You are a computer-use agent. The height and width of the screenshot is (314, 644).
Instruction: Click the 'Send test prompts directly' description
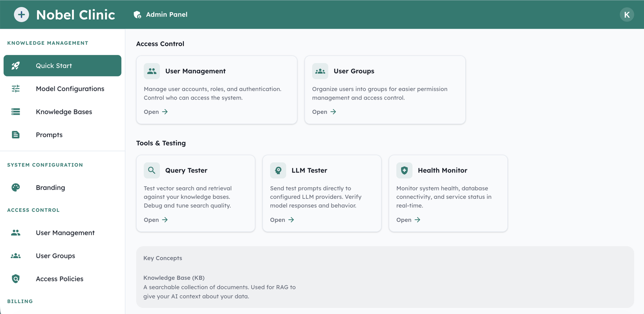[316, 197]
